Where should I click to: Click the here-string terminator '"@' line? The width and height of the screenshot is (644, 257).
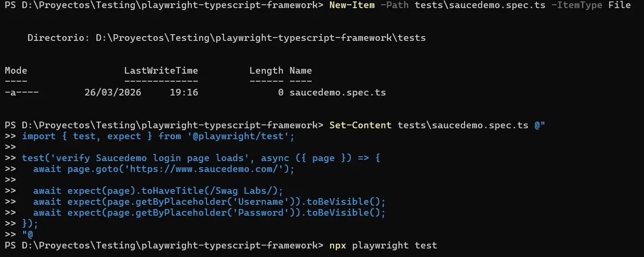click(x=27, y=235)
